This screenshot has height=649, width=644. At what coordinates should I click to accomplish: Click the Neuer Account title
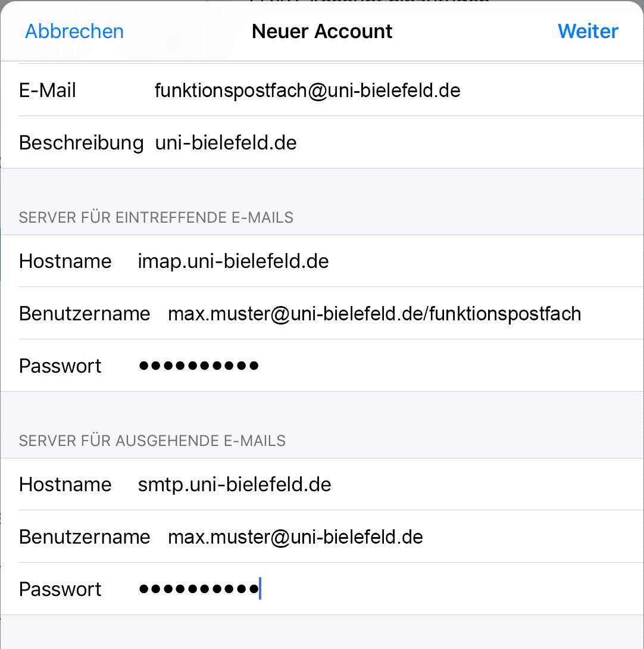click(x=322, y=32)
